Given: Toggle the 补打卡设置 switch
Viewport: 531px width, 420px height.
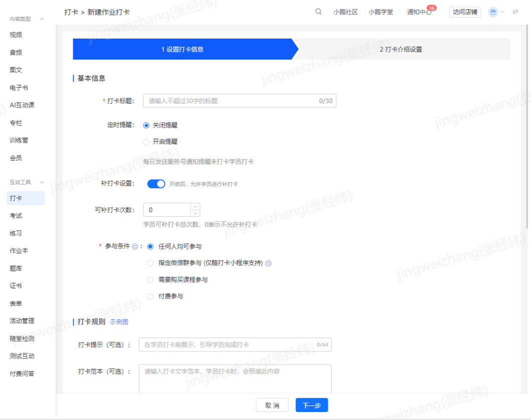Looking at the screenshot, I should (x=156, y=184).
